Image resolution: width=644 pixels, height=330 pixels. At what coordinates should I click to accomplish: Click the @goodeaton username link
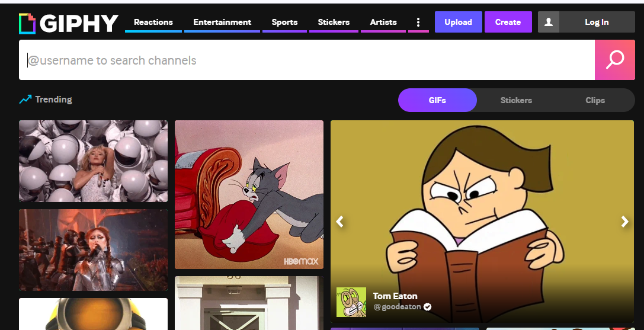(397, 306)
